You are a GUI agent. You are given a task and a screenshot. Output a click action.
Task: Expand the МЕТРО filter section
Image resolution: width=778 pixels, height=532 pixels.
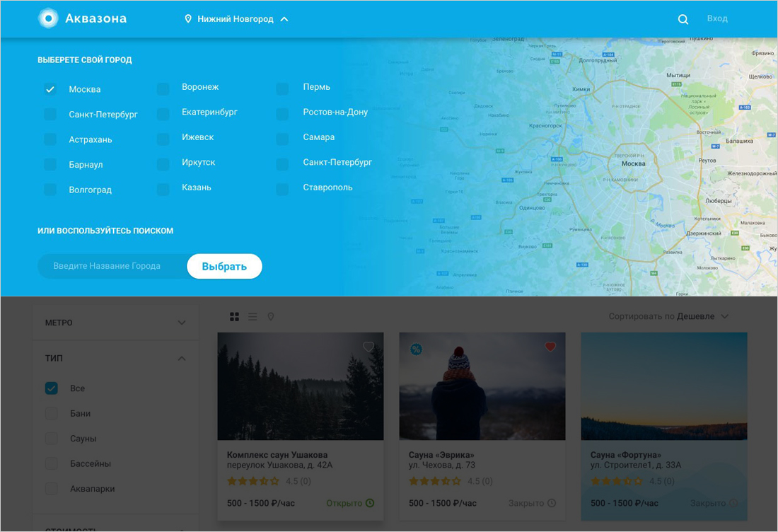182,323
